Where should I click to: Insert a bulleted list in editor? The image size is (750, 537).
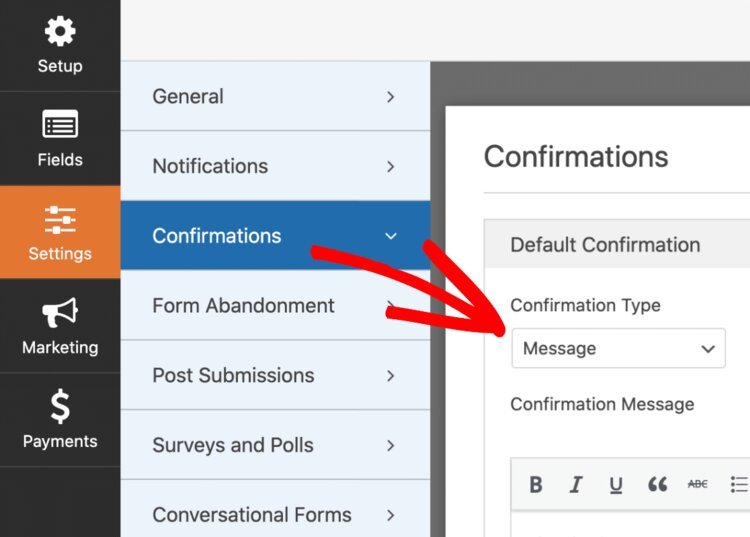739,485
